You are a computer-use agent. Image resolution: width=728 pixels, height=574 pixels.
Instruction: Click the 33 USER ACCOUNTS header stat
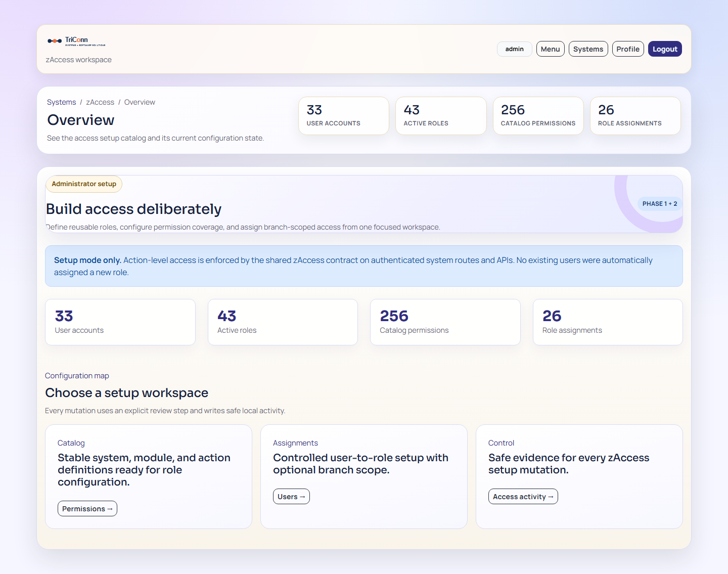(344, 116)
